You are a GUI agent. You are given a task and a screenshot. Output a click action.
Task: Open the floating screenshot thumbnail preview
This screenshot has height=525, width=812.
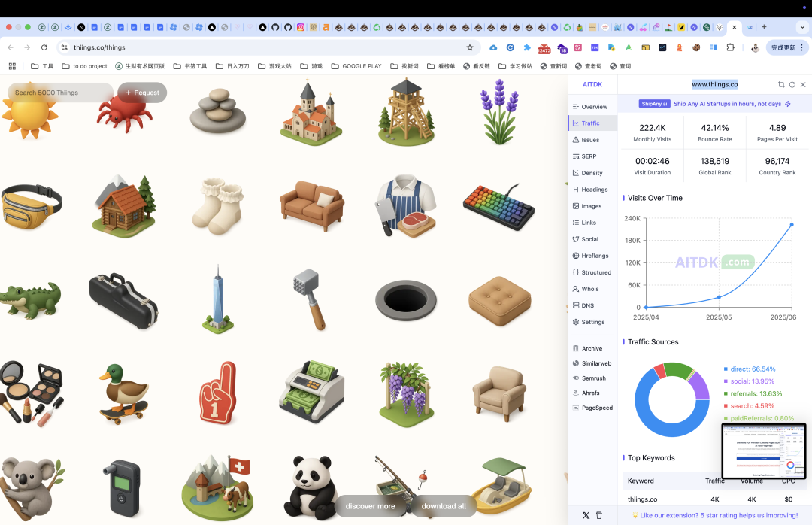(x=764, y=451)
